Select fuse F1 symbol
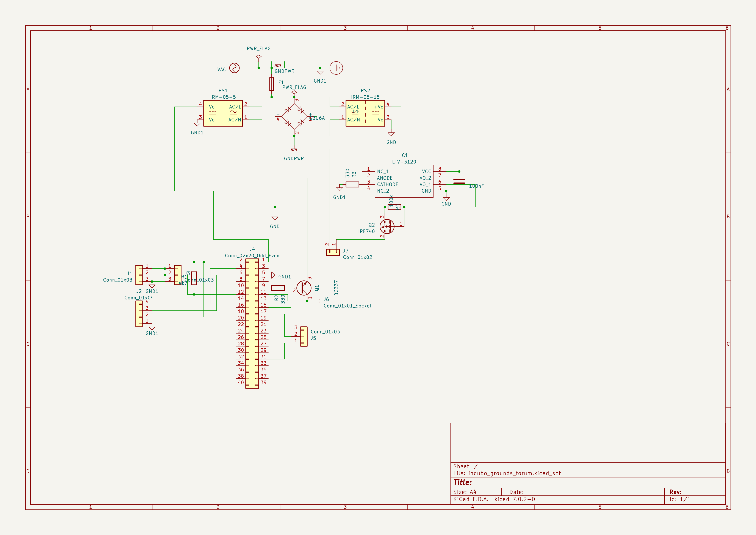Screen dimensions: 756x535 pos(272,84)
